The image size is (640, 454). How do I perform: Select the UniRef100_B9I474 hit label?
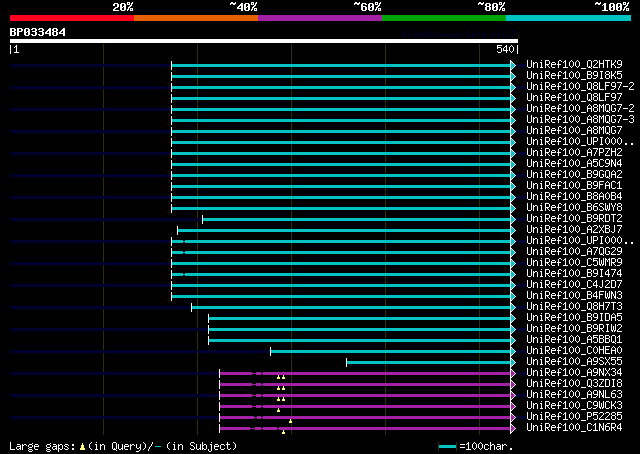[574, 274]
